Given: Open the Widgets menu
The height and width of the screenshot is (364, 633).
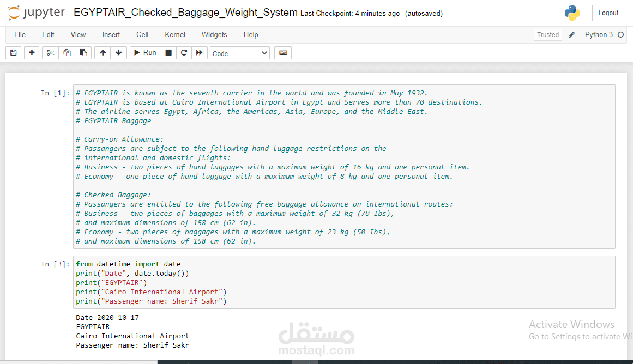Looking at the screenshot, I should 214,35.
